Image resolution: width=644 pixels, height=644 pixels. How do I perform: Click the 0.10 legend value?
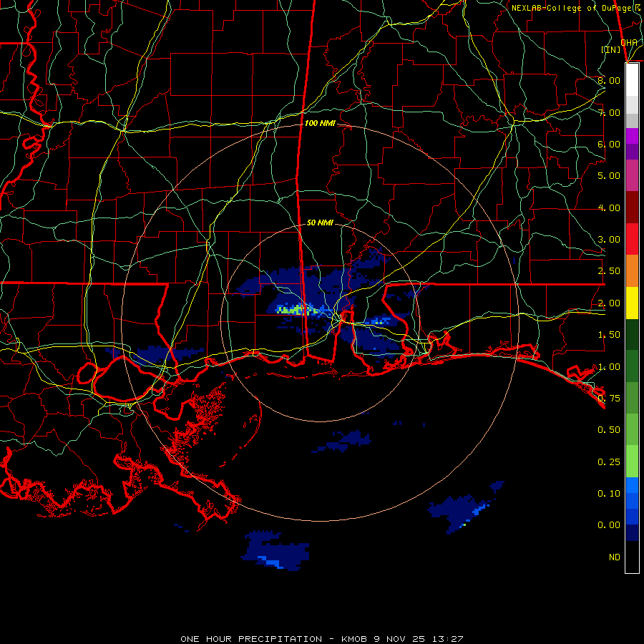point(609,494)
